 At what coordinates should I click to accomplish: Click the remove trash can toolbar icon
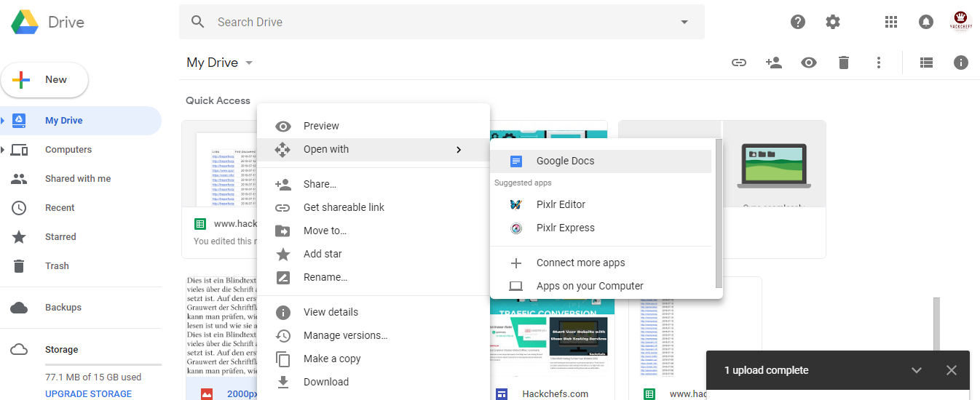pyautogui.click(x=844, y=63)
